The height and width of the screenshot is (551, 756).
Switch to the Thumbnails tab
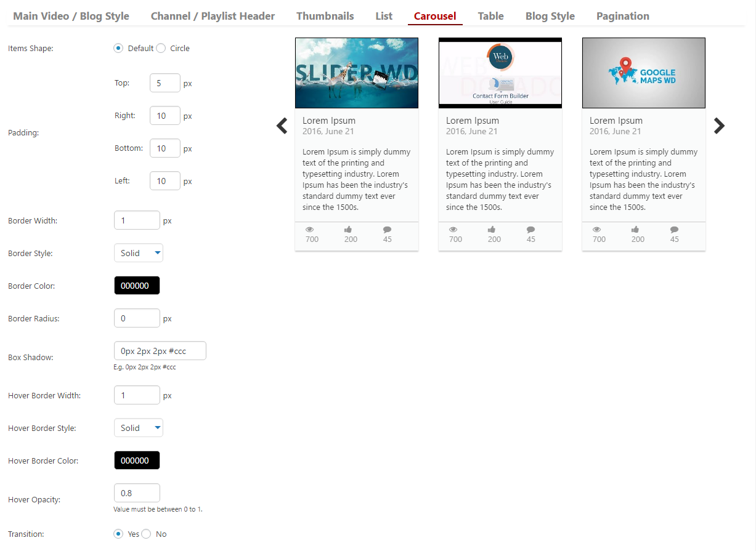pos(325,16)
